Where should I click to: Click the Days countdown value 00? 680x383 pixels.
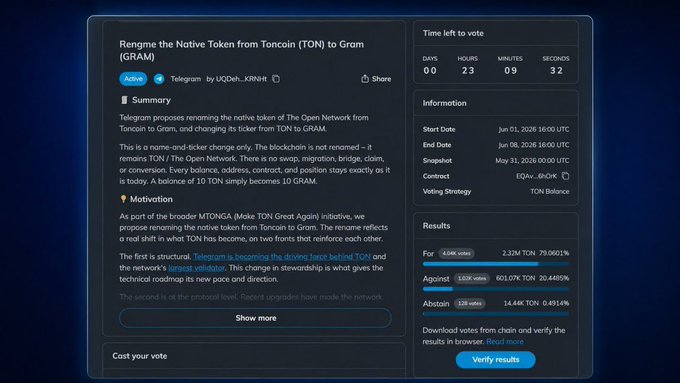coord(430,70)
